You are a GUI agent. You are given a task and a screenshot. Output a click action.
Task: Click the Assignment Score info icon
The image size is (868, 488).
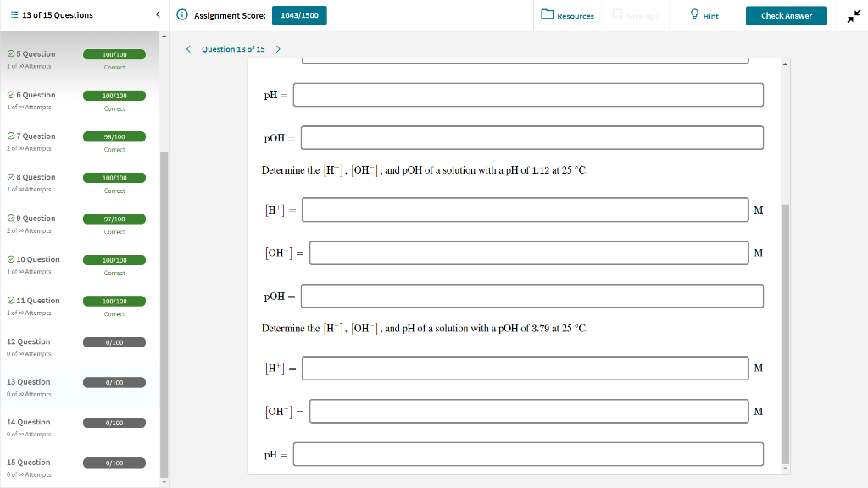pyautogui.click(x=182, y=14)
